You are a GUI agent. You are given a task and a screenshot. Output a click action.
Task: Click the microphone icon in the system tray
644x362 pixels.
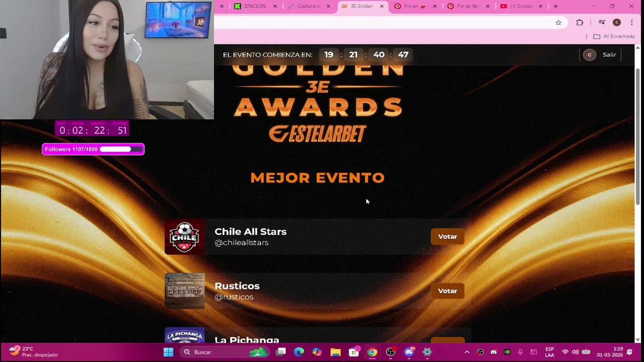(520, 352)
